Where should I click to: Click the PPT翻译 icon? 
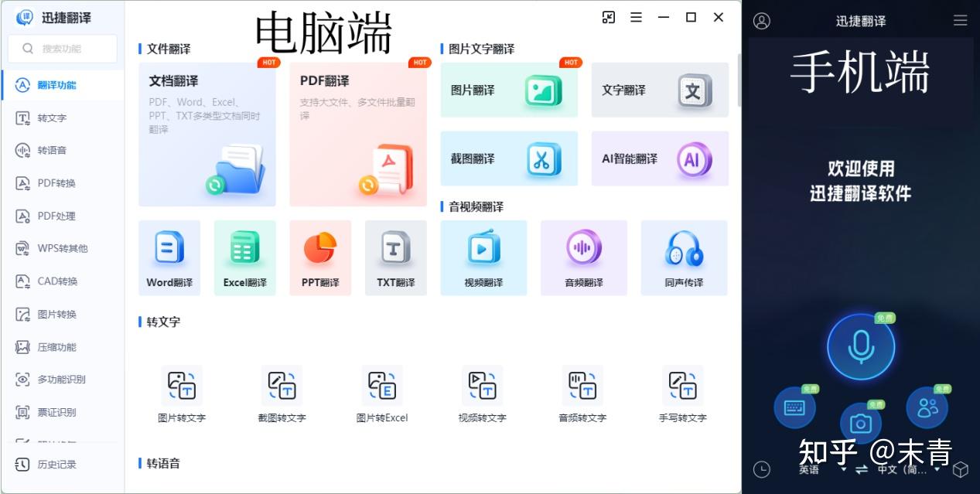(x=320, y=258)
